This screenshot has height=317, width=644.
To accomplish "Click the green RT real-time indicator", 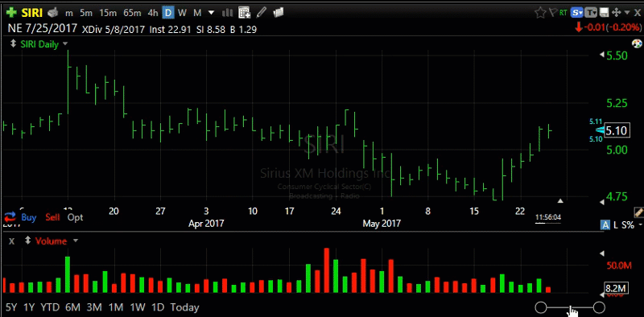I will pos(563,13).
